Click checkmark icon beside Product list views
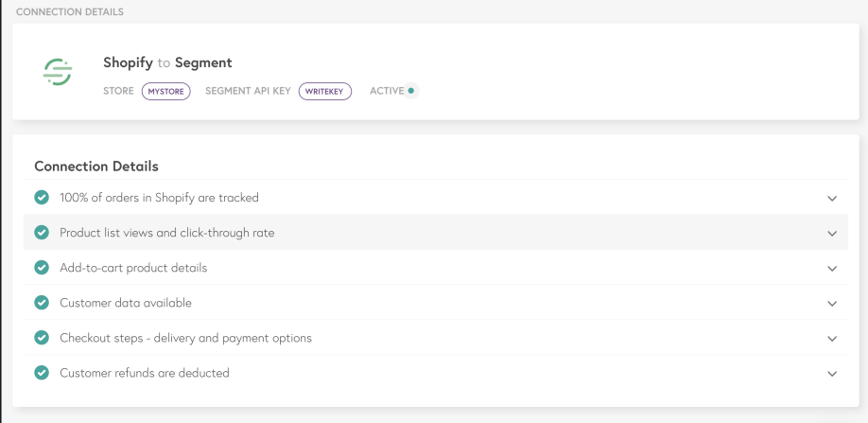The width and height of the screenshot is (868, 423). 42,233
